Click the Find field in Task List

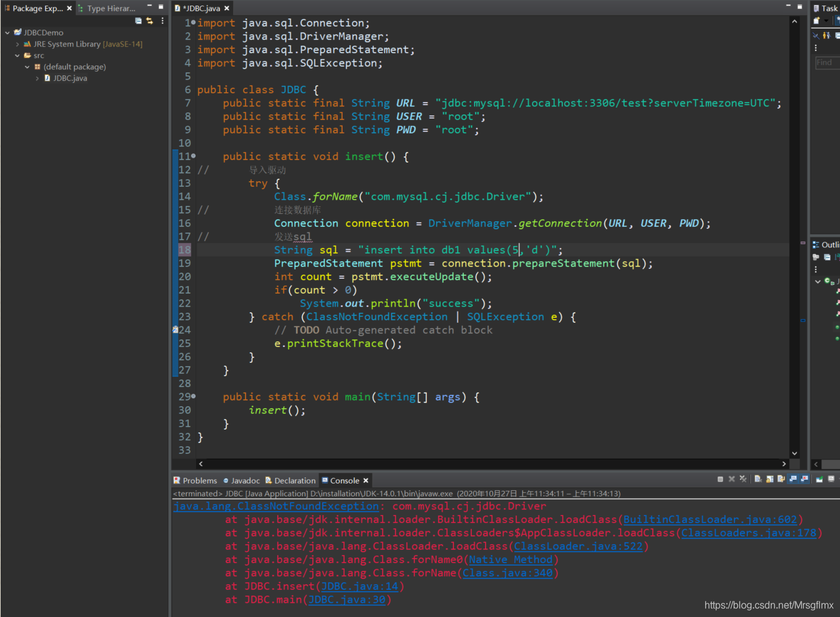pyautogui.click(x=827, y=62)
